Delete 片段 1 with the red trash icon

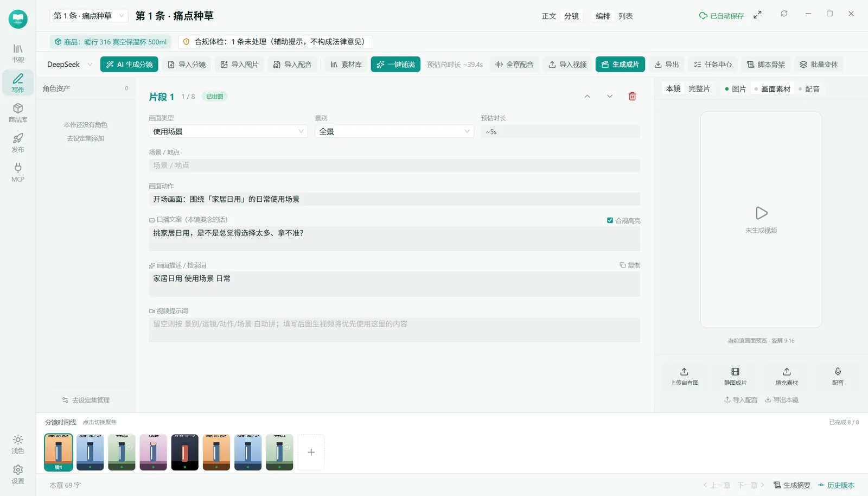click(x=632, y=97)
